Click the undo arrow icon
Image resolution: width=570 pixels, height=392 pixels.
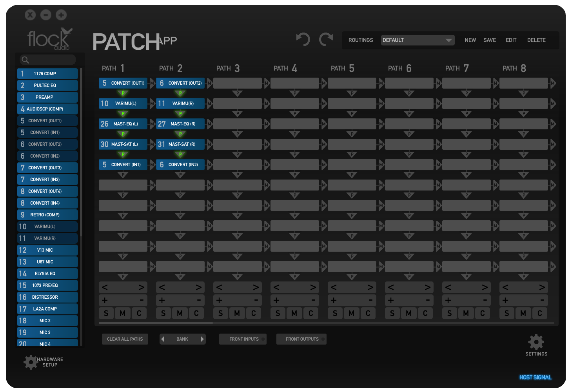click(303, 39)
